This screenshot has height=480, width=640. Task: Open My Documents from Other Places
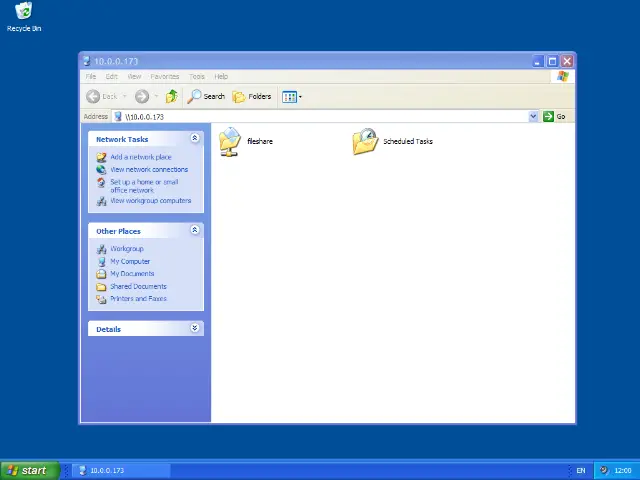click(x=132, y=274)
